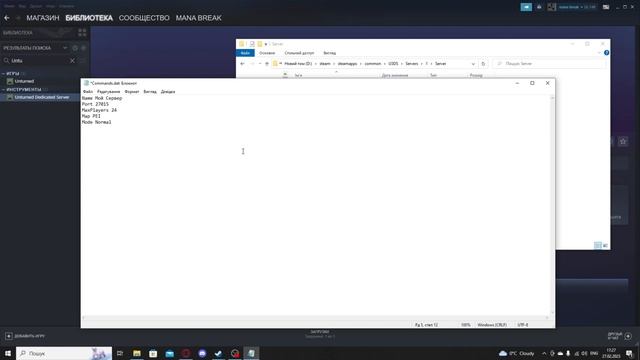Open the Редагування menu in Notepad
The image size is (640, 360).
pos(109,91)
